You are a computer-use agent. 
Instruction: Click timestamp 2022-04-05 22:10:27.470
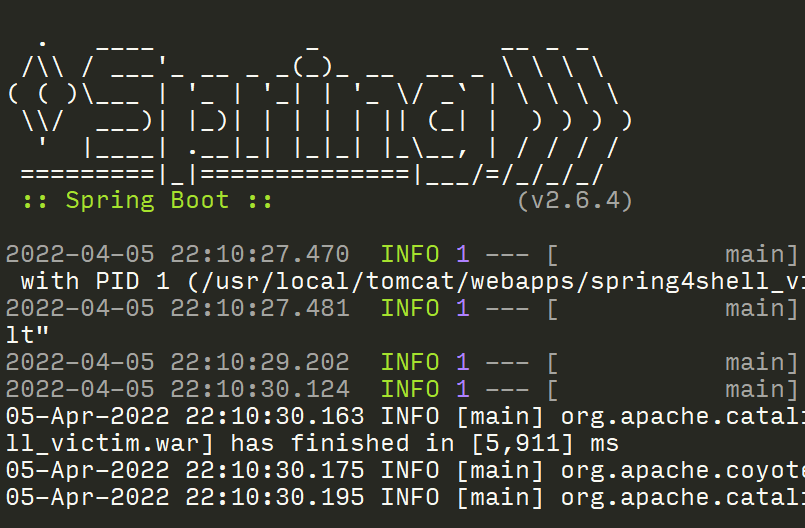[x=178, y=255]
